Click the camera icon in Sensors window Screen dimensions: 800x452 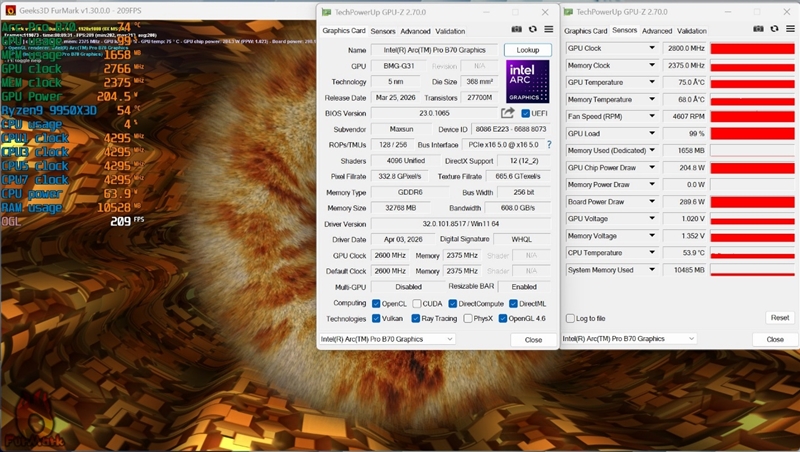click(x=758, y=29)
